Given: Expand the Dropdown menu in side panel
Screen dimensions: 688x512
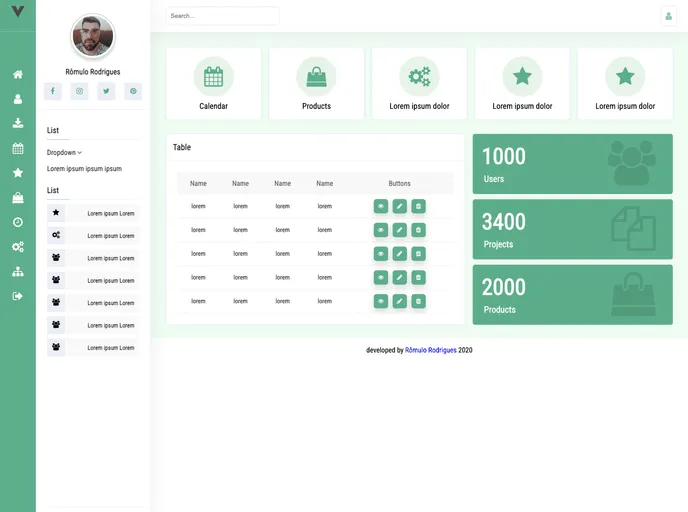Looking at the screenshot, I should pyautogui.click(x=64, y=153).
